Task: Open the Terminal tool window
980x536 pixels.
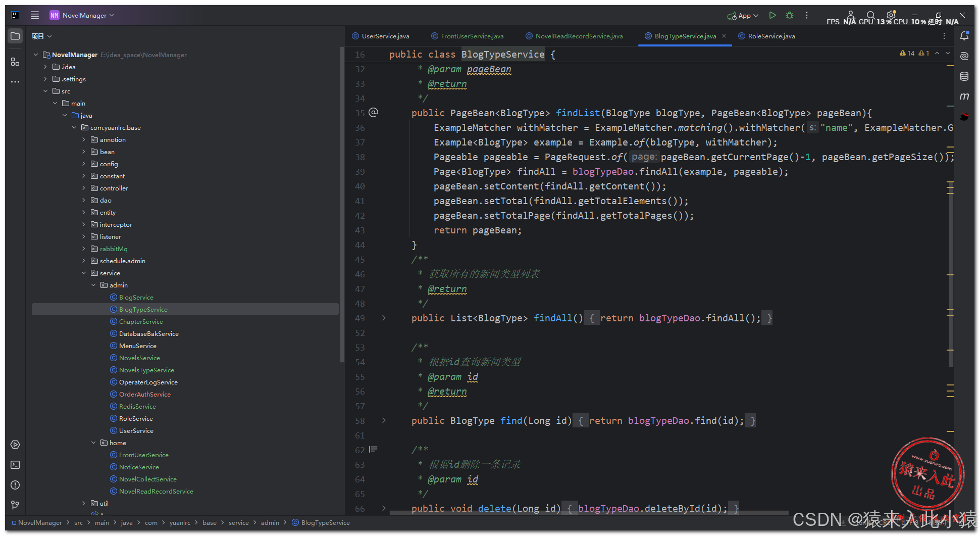Action: (x=15, y=465)
